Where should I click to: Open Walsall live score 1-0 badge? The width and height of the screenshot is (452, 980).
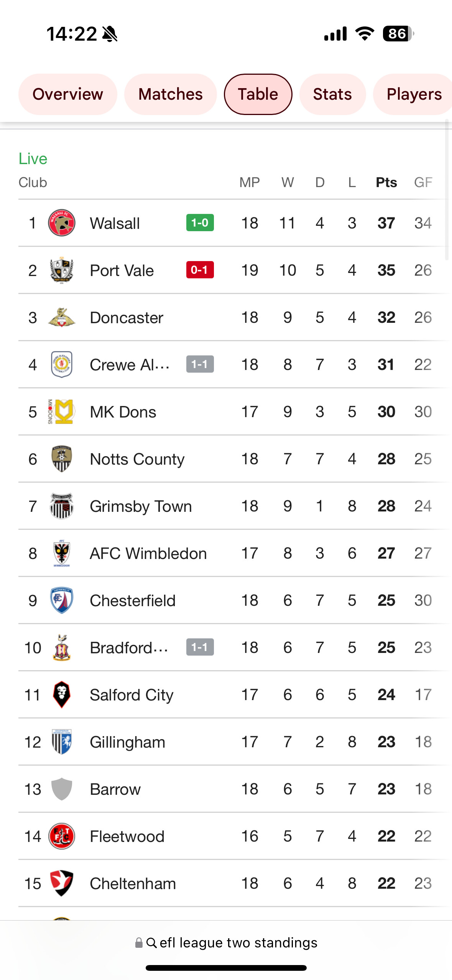[x=200, y=223]
